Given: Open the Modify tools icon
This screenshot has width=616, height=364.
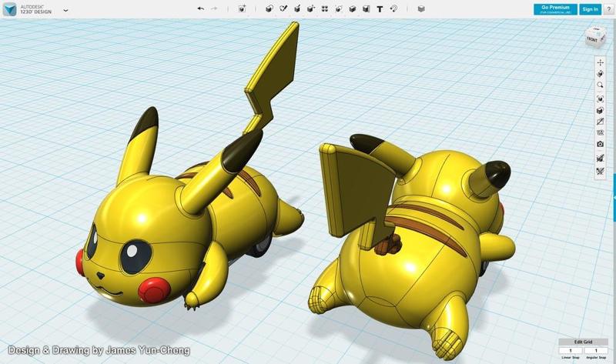Looking at the screenshot, I should pyautogui.click(x=311, y=8).
